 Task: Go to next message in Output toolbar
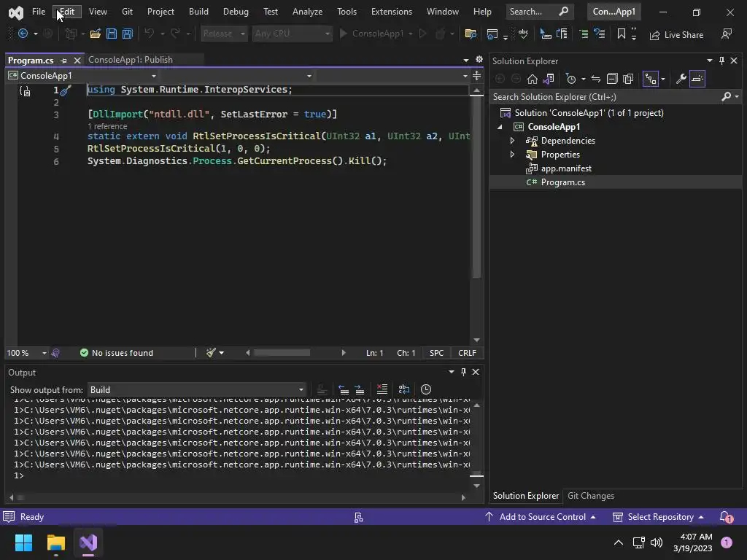click(360, 389)
